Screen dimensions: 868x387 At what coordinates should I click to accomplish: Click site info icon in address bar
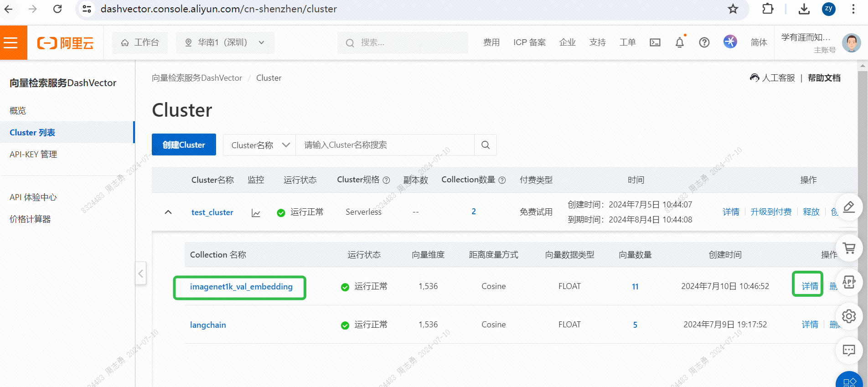click(x=87, y=9)
